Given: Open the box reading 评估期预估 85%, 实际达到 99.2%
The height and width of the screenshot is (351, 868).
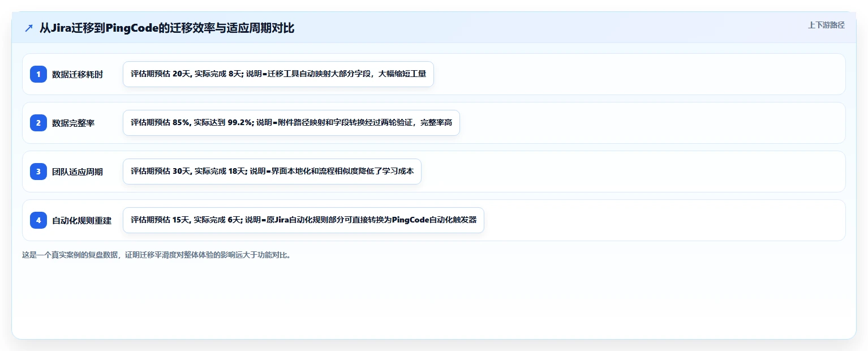Looking at the screenshot, I should point(291,123).
